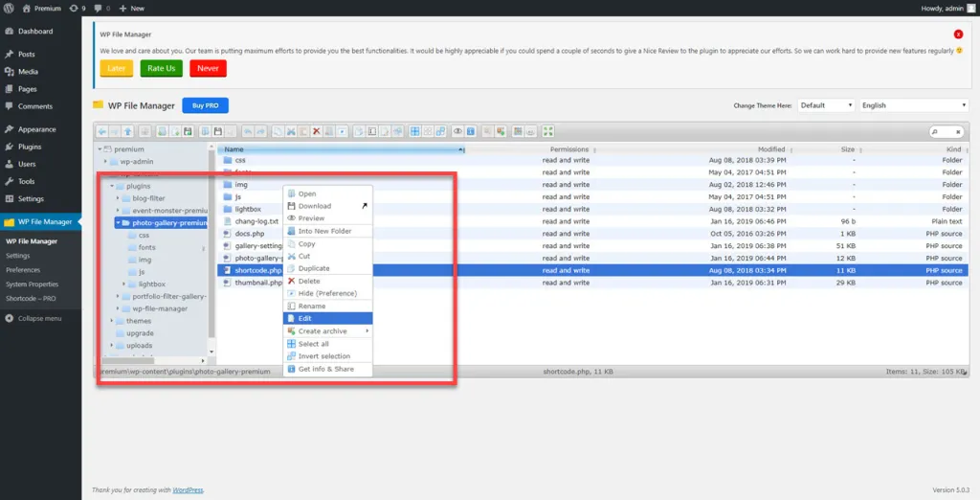
Task: Open Dashboard in the admin sidebar
Action: tap(35, 32)
